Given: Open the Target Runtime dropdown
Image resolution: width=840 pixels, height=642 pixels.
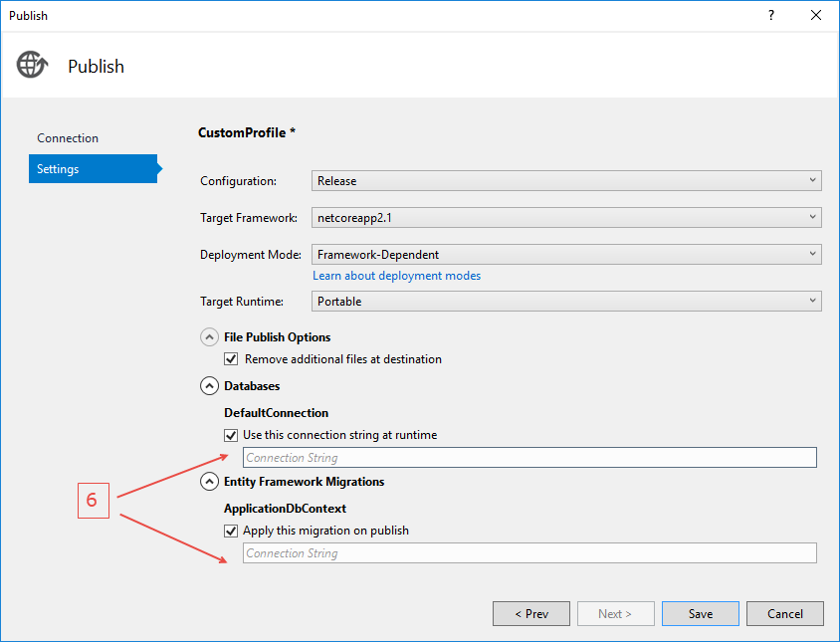Looking at the screenshot, I should click(566, 301).
